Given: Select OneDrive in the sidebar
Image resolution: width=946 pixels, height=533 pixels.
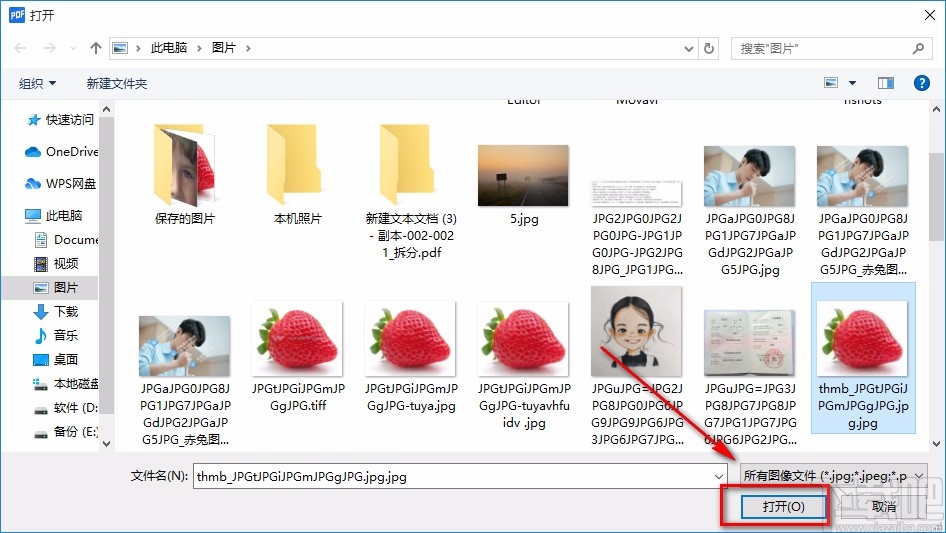Looking at the screenshot, I should (x=61, y=152).
